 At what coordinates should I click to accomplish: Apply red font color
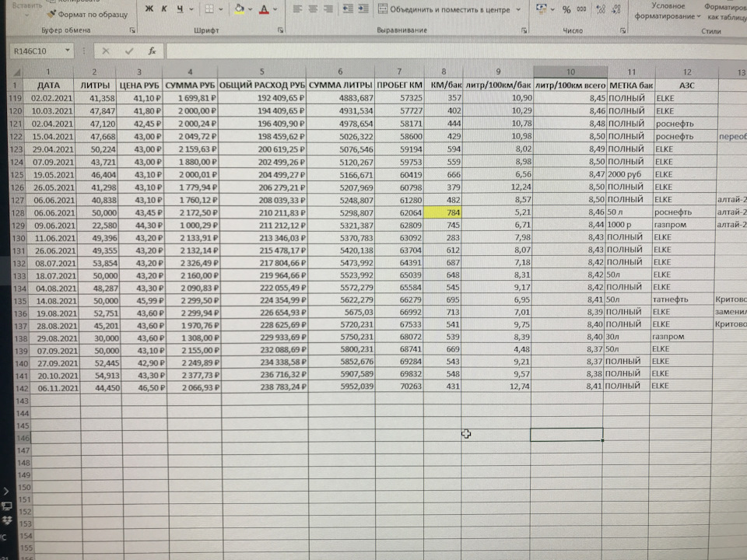[264, 9]
